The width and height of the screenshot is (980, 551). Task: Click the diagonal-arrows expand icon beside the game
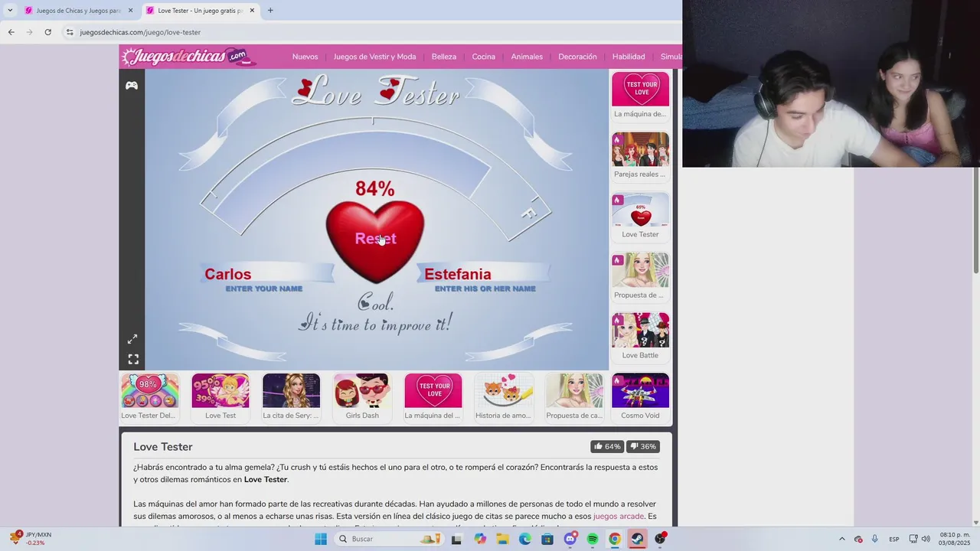coord(132,339)
